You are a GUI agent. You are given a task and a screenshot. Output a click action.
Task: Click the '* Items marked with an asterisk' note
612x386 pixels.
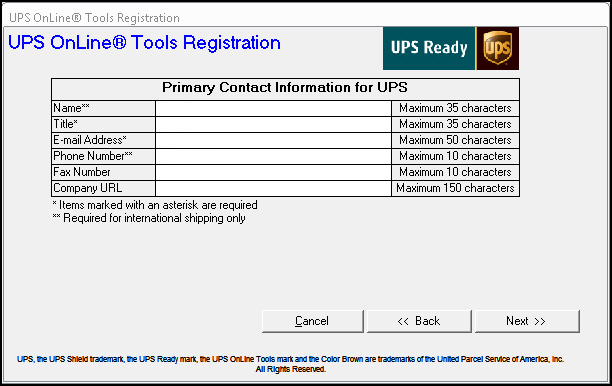click(x=155, y=205)
